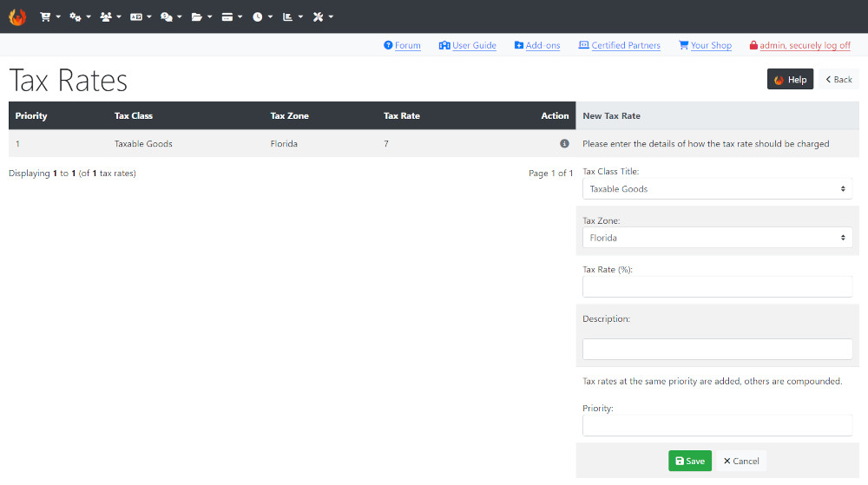Click the info icon for Florida row
The image size is (868, 485).
(x=564, y=144)
